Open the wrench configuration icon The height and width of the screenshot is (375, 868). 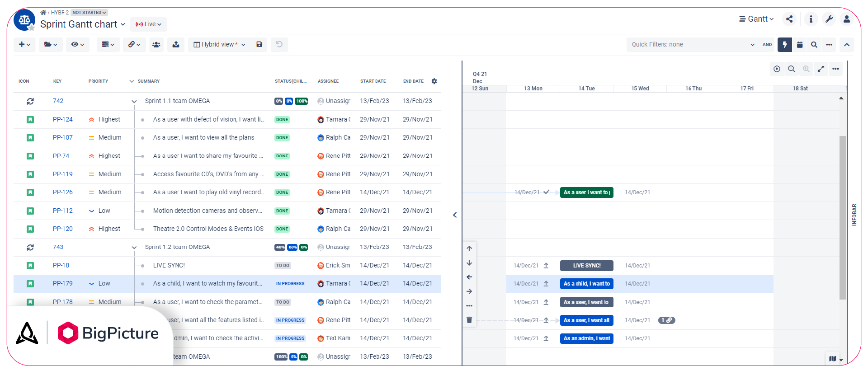point(829,19)
